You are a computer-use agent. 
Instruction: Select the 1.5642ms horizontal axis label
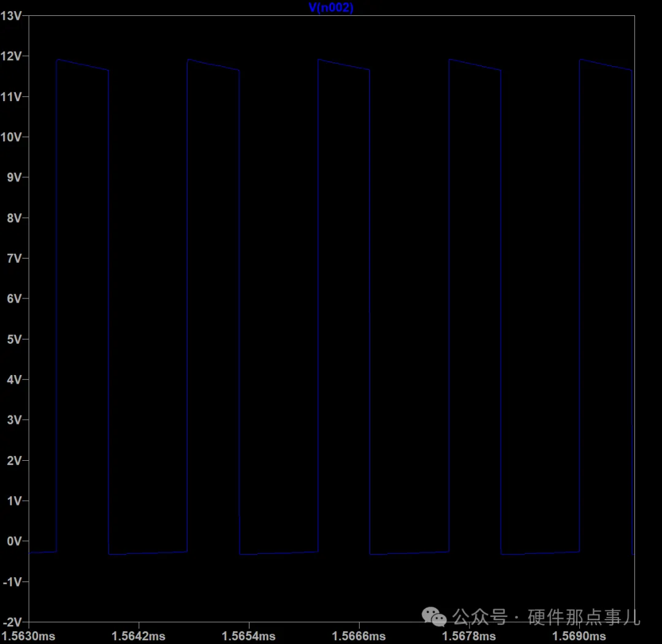[139, 636]
